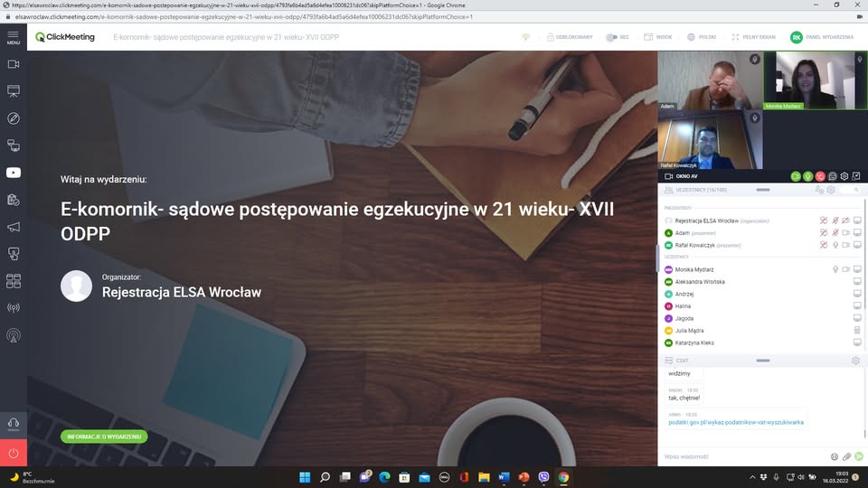Pop out the AV window icon
868x488 pixels.
pyautogui.click(x=856, y=176)
